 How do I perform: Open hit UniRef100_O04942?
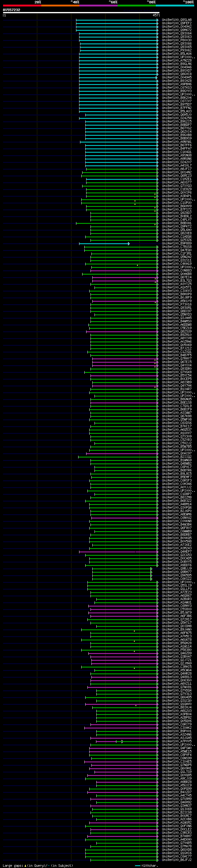tap(176, 27)
